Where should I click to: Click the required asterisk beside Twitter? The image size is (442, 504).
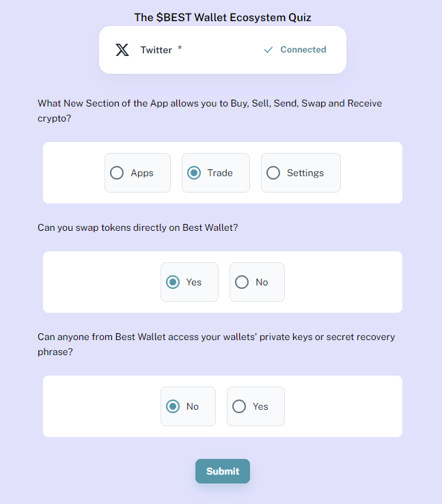[180, 48]
